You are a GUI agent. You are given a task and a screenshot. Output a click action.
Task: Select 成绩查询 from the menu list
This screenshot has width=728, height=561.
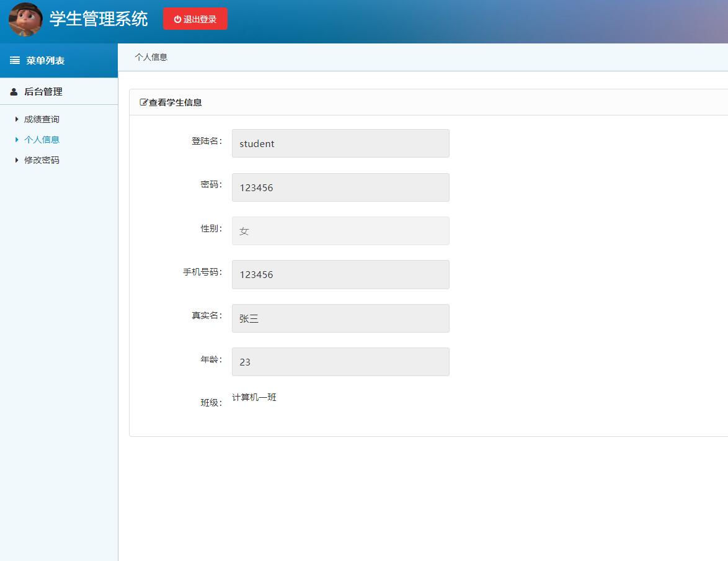point(41,119)
